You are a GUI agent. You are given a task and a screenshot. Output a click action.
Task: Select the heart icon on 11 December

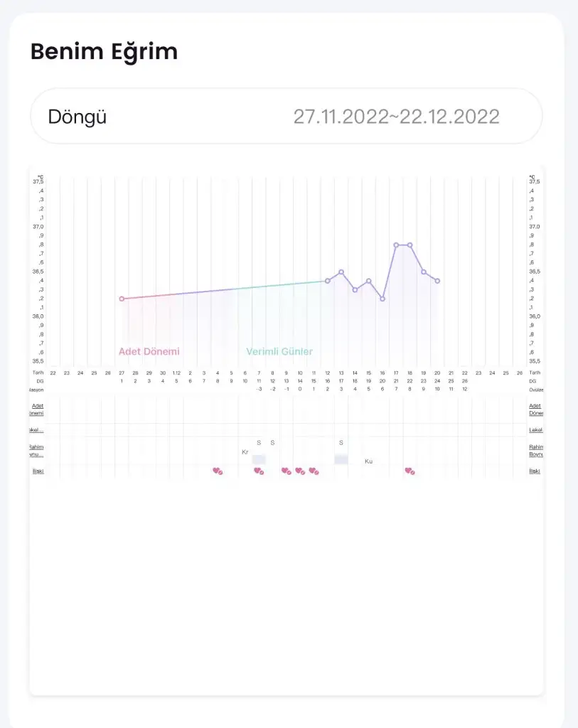(x=314, y=471)
